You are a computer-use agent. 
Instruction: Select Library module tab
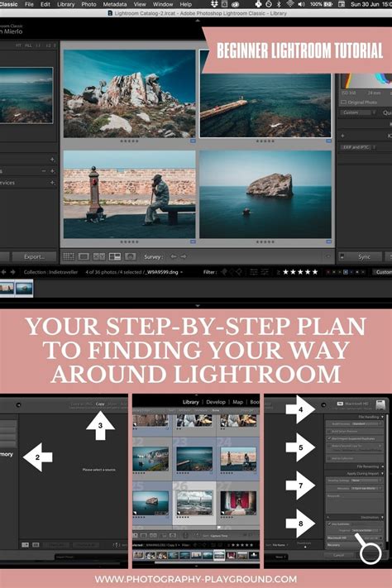190,402
